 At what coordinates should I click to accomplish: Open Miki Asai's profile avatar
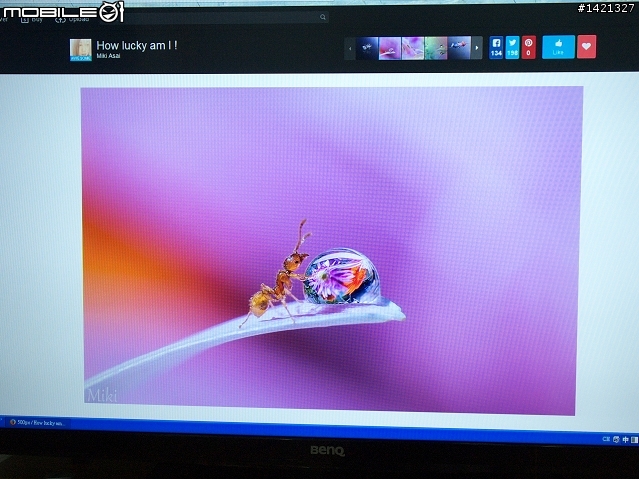[x=81, y=50]
